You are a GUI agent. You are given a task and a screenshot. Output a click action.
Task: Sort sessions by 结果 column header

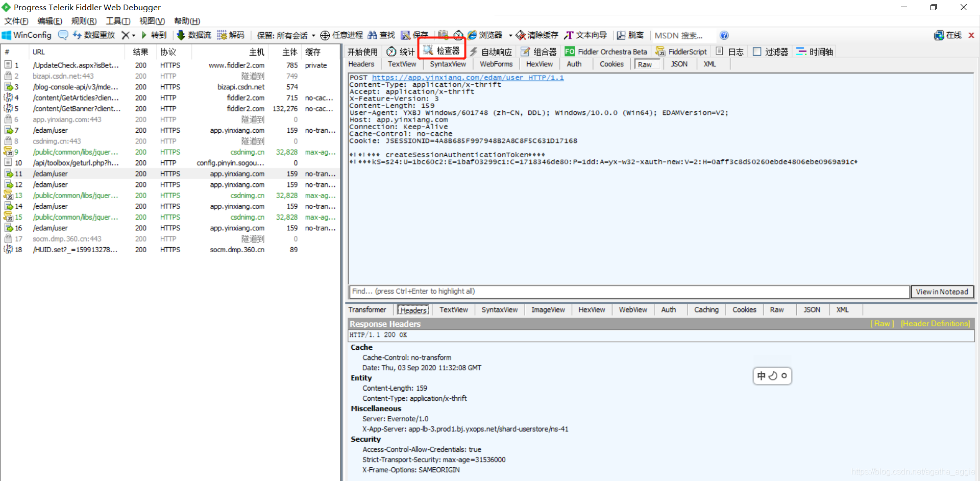tap(140, 52)
